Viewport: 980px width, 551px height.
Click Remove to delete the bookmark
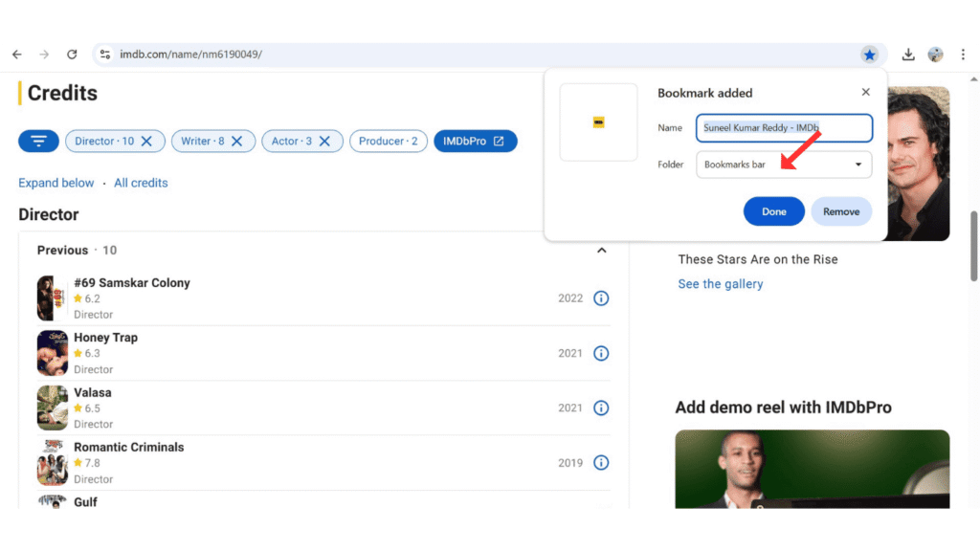click(x=841, y=210)
